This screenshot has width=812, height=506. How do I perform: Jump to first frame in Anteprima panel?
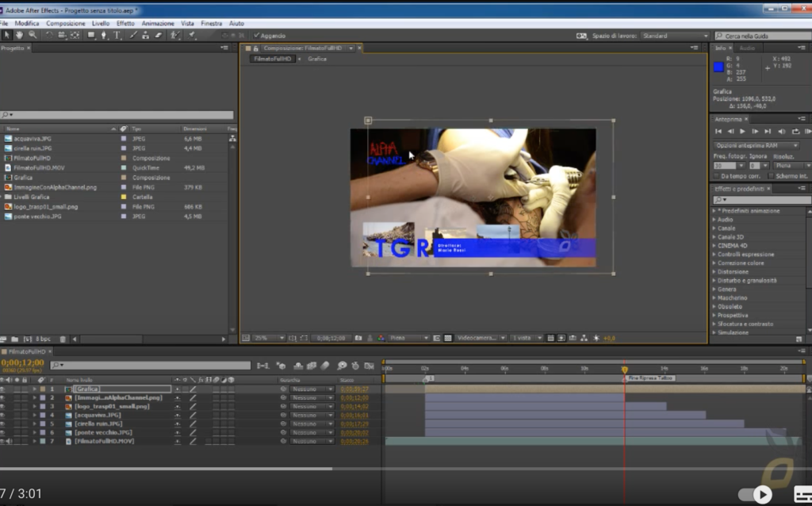pyautogui.click(x=718, y=132)
